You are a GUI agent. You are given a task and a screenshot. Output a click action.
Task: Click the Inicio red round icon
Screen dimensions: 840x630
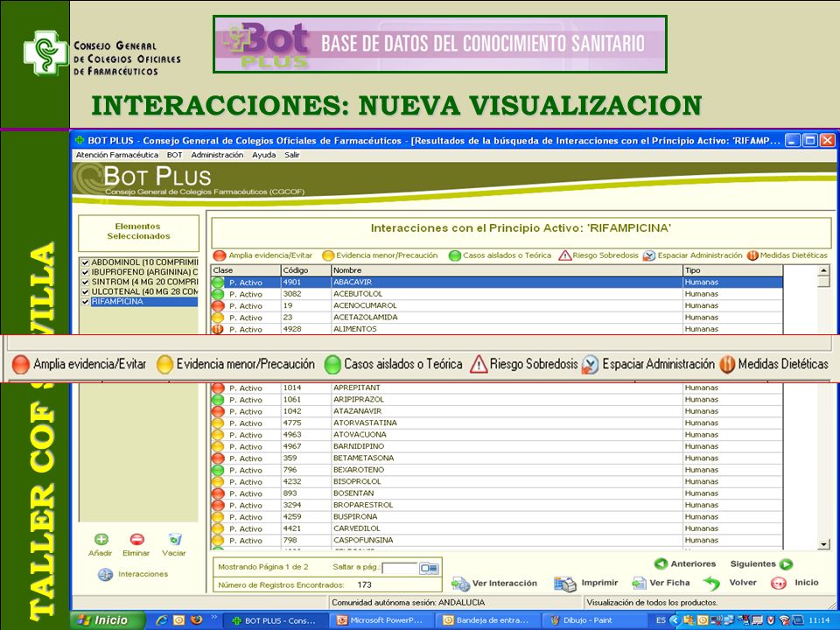779,583
